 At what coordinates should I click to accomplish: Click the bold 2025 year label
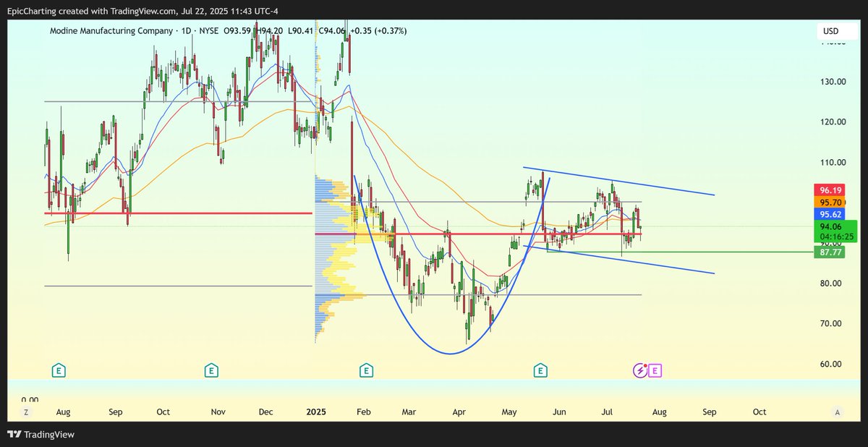click(316, 412)
